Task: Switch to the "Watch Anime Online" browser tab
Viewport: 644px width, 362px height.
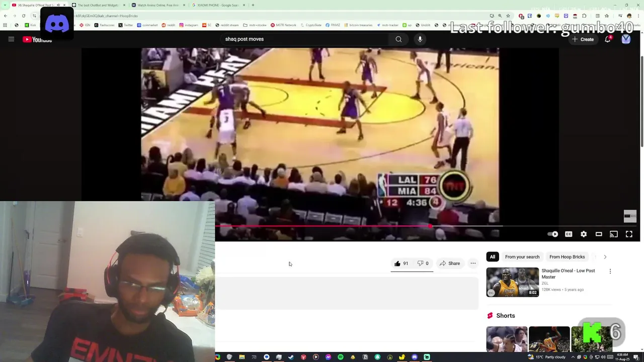Action: (158, 5)
